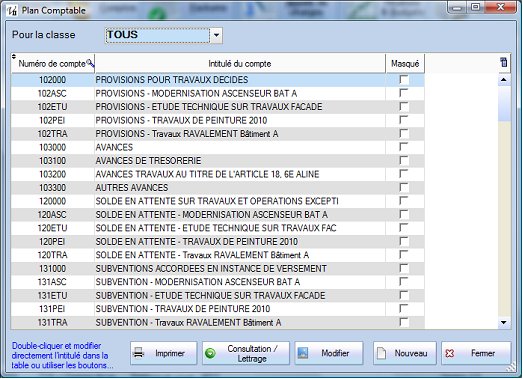Toggle Masqué checkbox for account 103300

404,187
